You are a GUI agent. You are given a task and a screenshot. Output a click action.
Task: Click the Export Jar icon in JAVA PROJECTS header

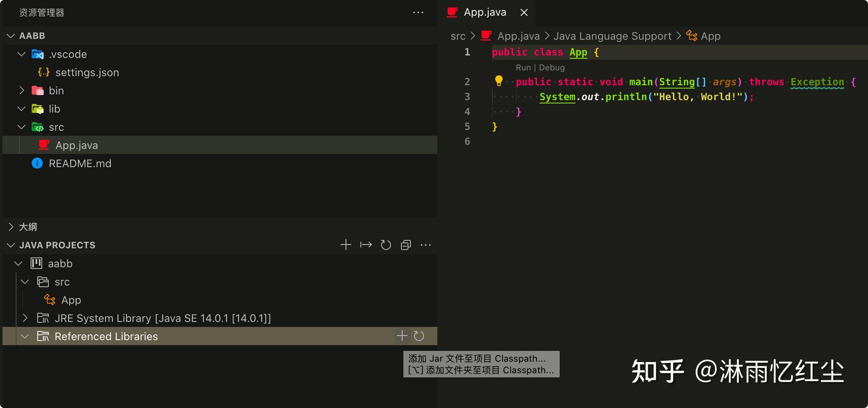click(x=366, y=245)
